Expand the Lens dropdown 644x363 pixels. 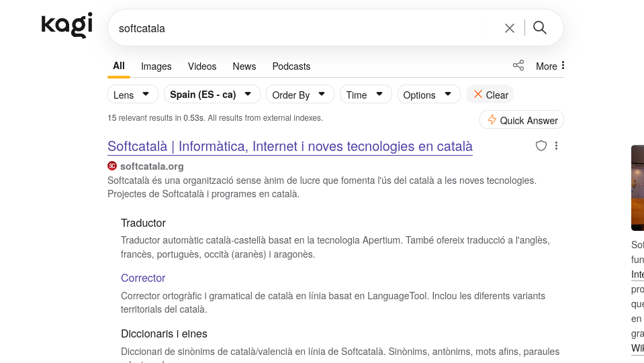[x=133, y=95]
